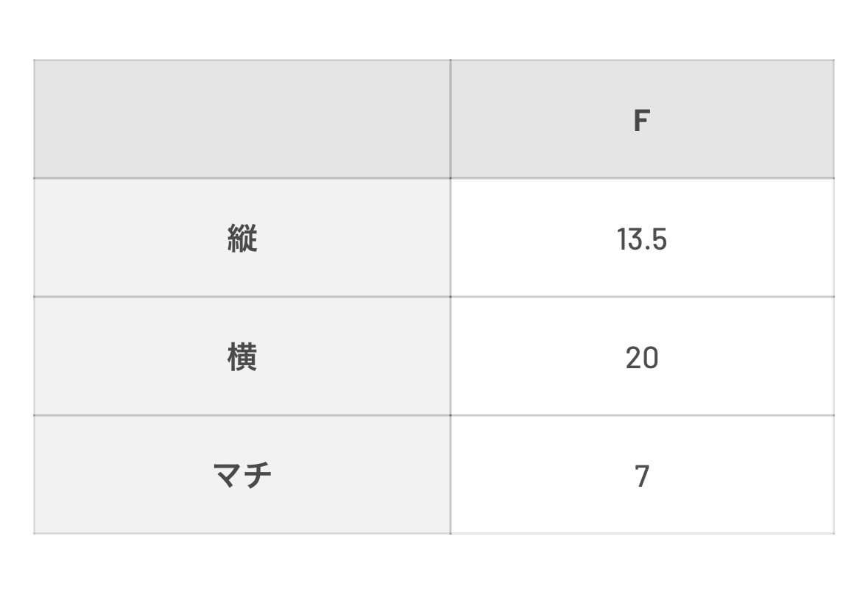Click the header cell above 13.5
The width and height of the screenshot is (868, 609).
pyautogui.click(x=641, y=120)
